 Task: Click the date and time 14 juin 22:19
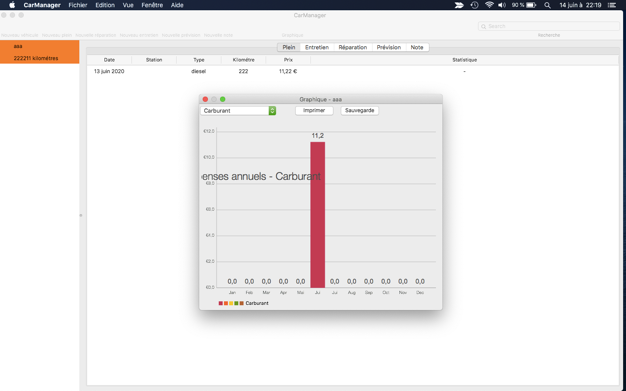coord(580,5)
